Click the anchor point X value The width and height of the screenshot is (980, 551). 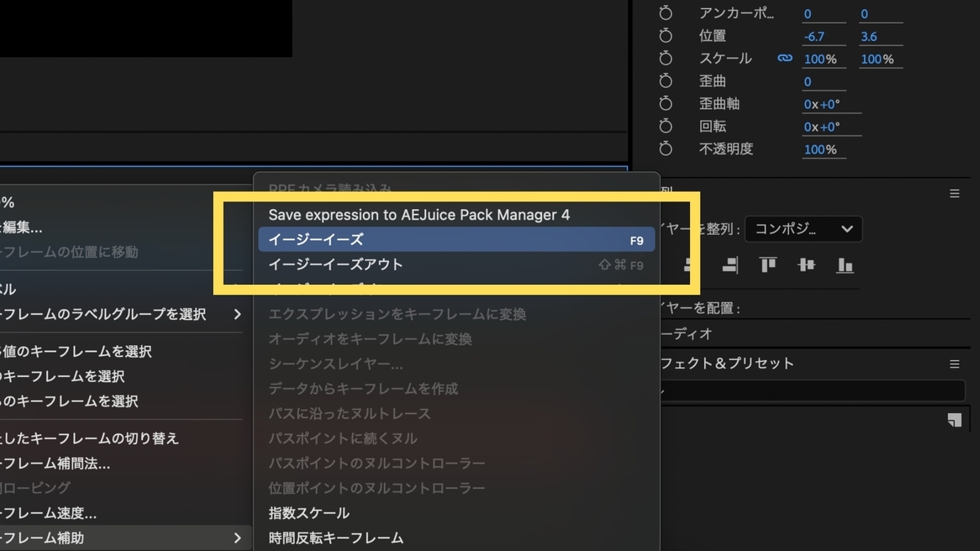808,14
